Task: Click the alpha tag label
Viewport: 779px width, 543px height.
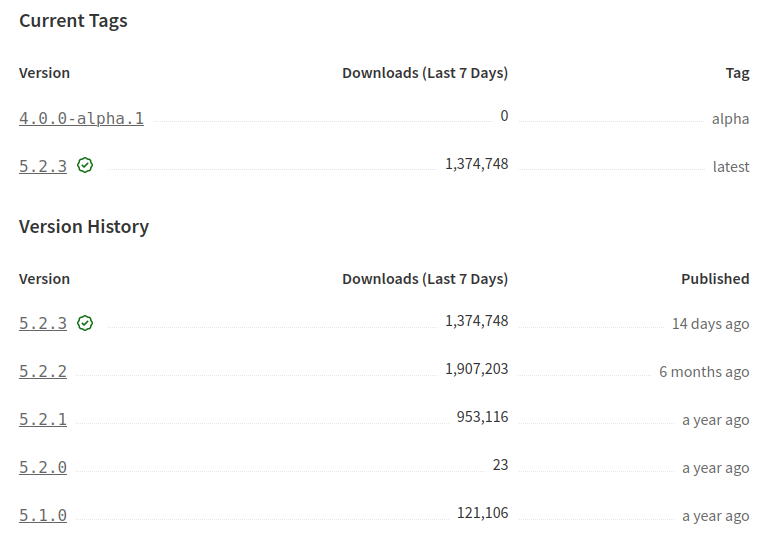Action: point(730,119)
